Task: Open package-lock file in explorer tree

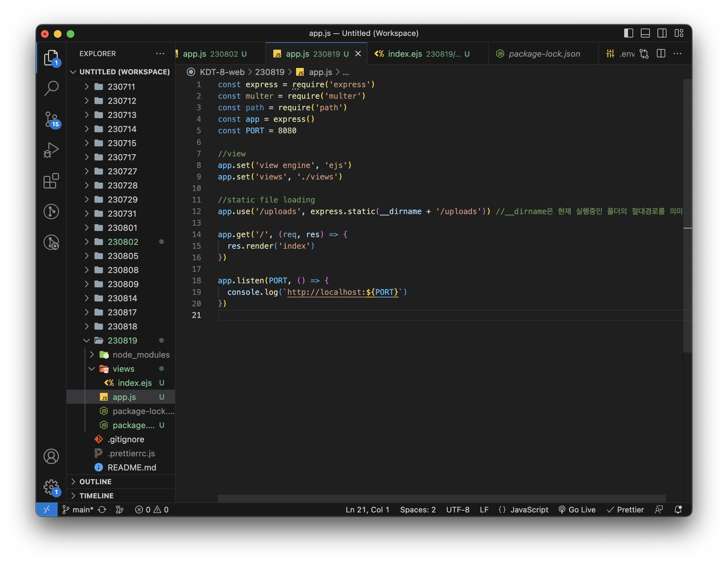Action: [121, 411]
